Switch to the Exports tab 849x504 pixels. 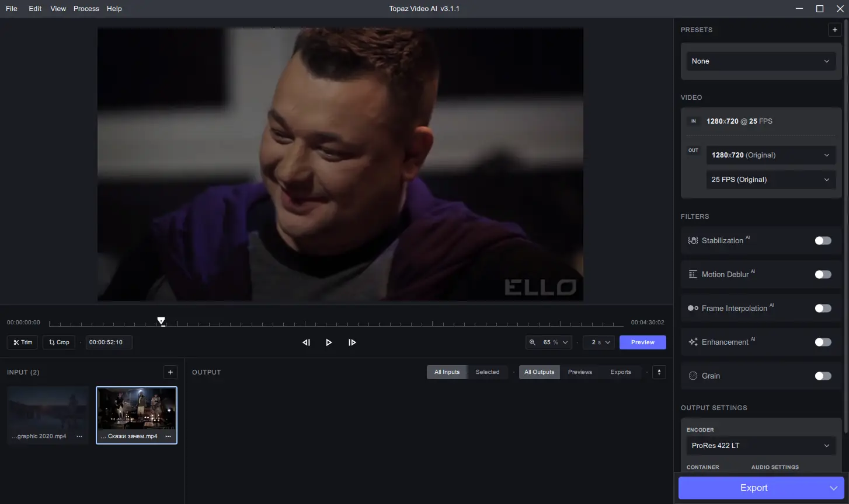click(621, 372)
